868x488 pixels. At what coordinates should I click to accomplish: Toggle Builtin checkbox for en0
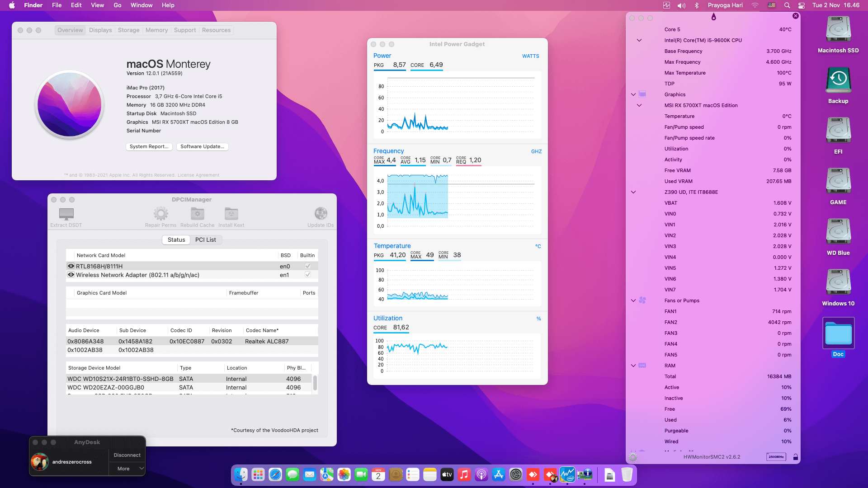click(x=308, y=266)
